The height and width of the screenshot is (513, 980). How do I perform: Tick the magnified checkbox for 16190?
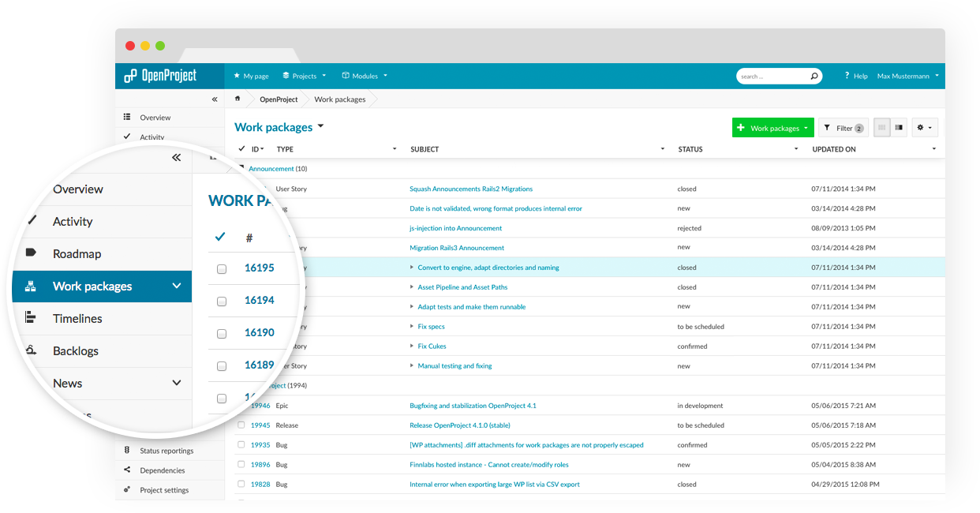pos(222,334)
